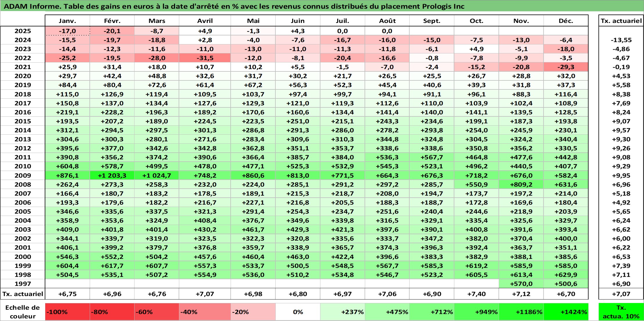644x321 pixels.
Task: Click the +712% color scale swatch
Action: click(x=432, y=312)
